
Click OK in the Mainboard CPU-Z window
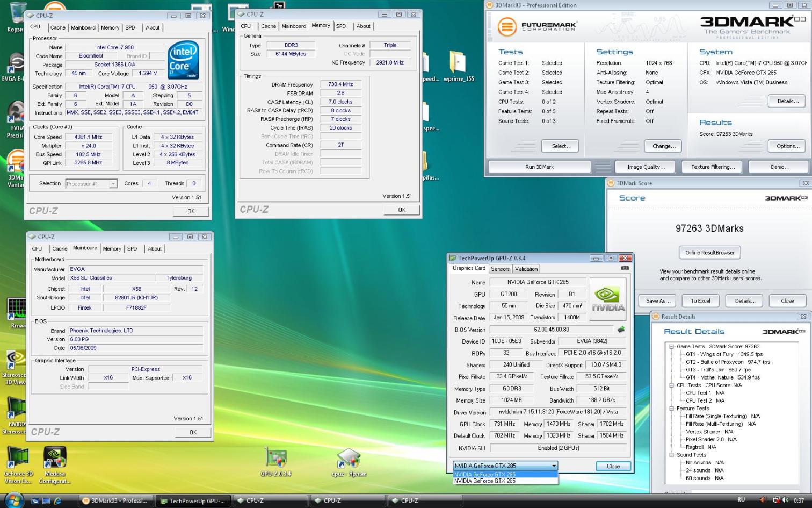[x=193, y=432]
